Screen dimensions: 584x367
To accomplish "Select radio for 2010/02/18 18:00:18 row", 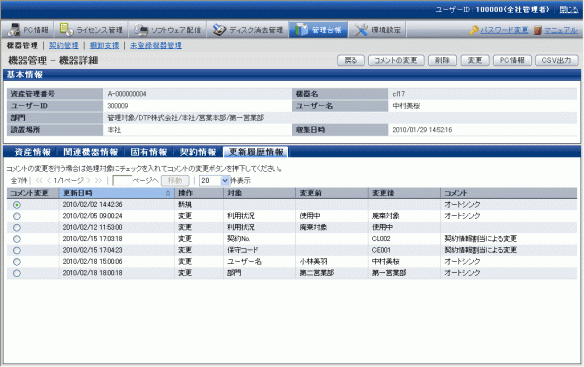I will (x=17, y=273).
